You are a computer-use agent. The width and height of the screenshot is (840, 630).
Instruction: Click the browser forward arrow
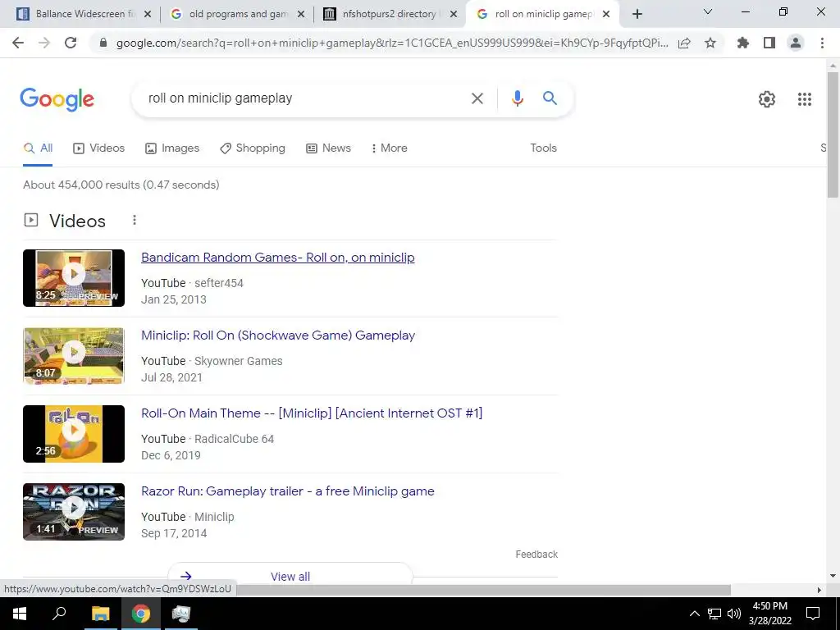click(x=44, y=43)
